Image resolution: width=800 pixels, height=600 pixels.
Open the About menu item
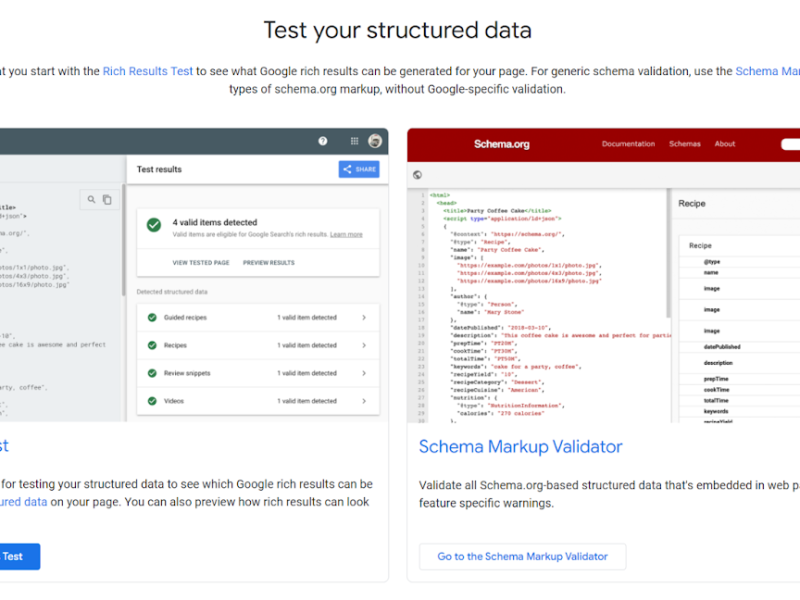pyautogui.click(x=725, y=144)
